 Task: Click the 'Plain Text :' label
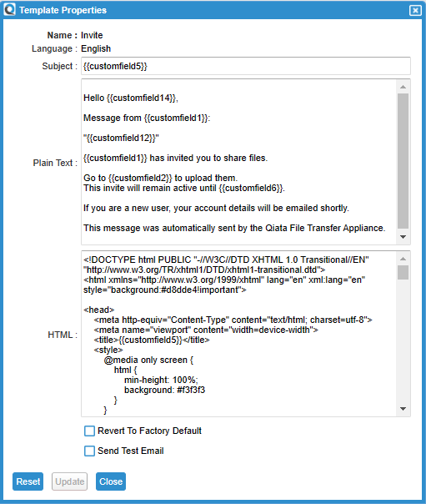55,163
